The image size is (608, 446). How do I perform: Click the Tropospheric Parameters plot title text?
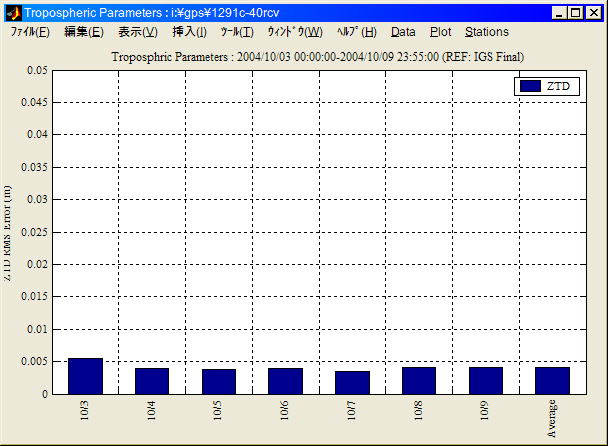tap(316, 57)
